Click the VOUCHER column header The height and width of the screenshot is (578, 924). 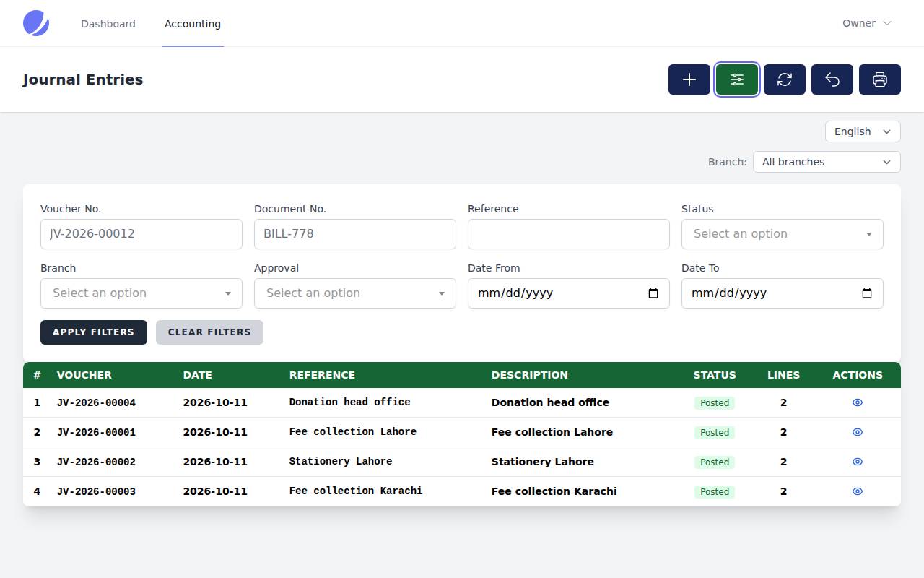(84, 375)
